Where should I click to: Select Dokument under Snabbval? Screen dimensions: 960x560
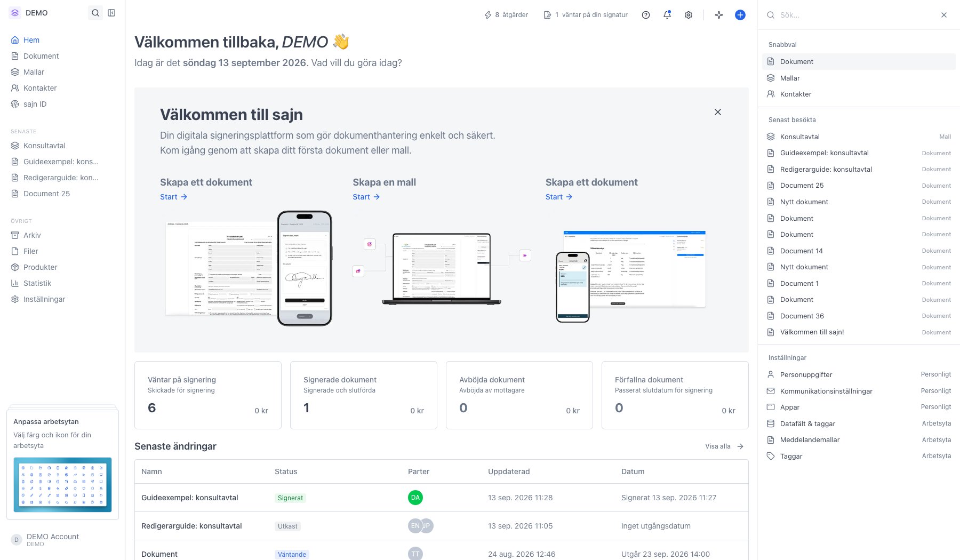coord(859,61)
